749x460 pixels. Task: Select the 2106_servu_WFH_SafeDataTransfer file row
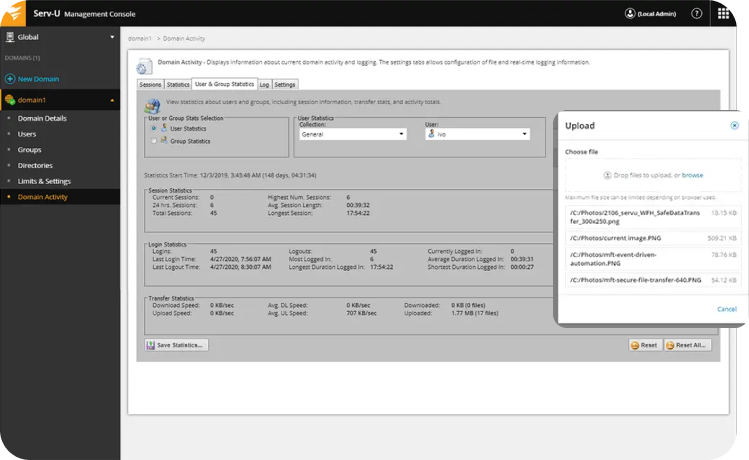[x=653, y=217]
